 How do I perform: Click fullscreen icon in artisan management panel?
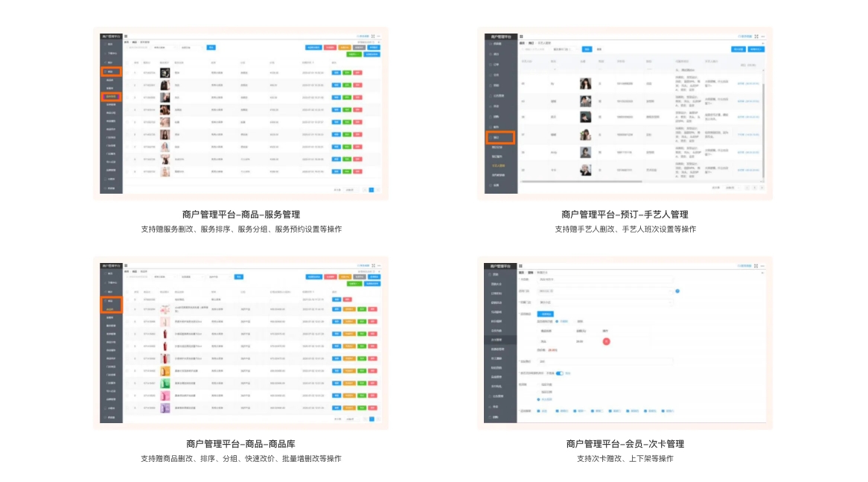tap(756, 36)
